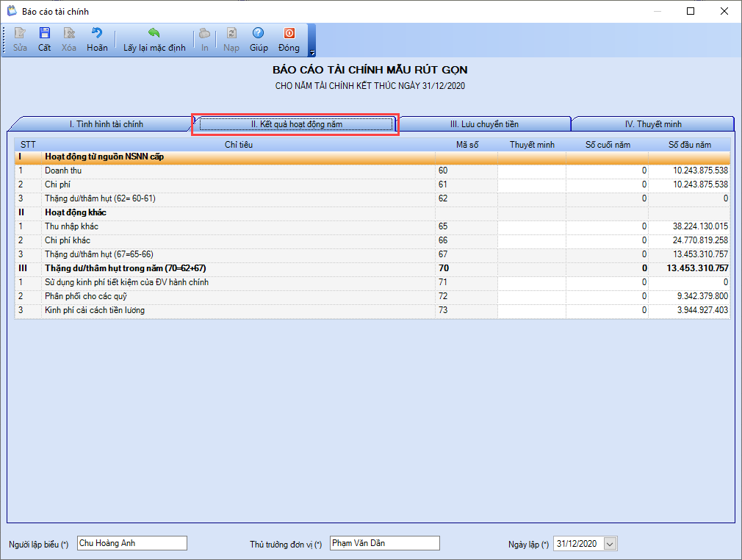Maximize the Báo cáo tài chính window
This screenshot has width=742, height=560.
coord(691,11)
